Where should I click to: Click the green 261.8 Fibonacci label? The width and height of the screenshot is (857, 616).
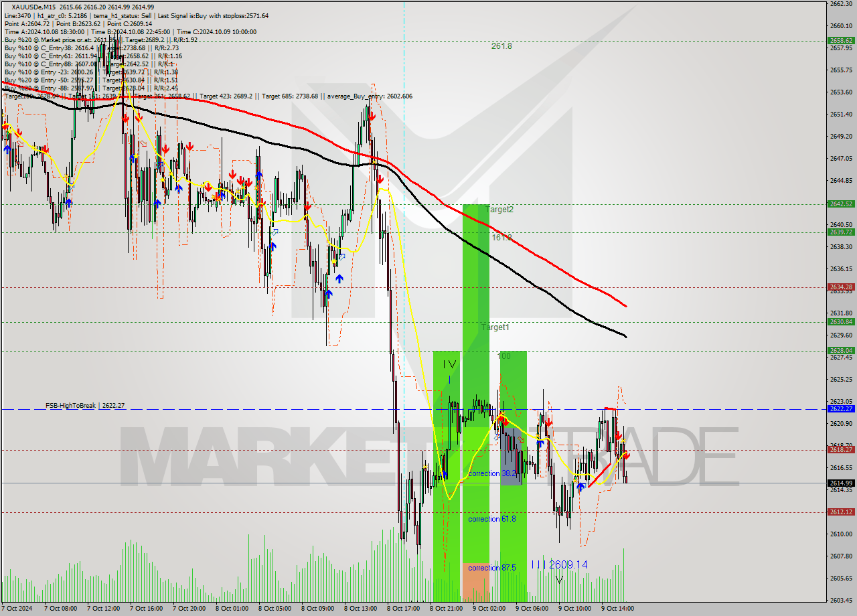pos(501,46)
